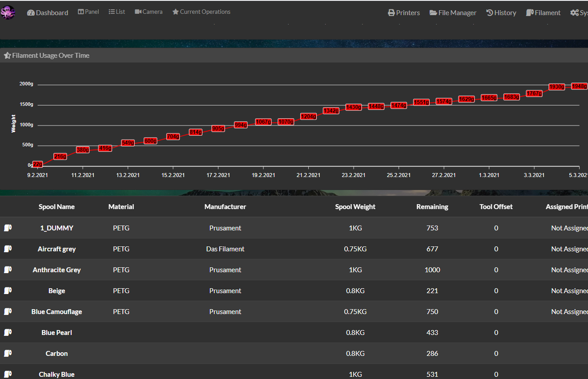Toggle the spool icon beside Chalky Blue

pos(8,374)
